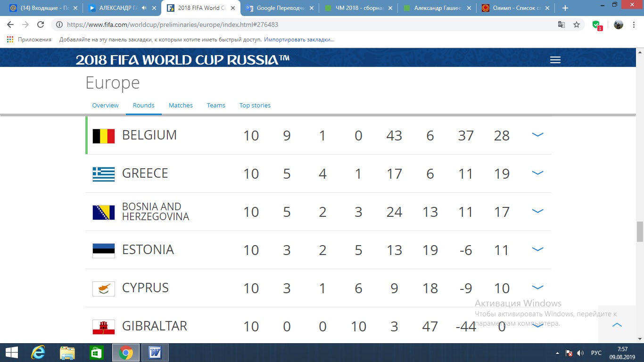Click the address bar URL field

(306, 25)
